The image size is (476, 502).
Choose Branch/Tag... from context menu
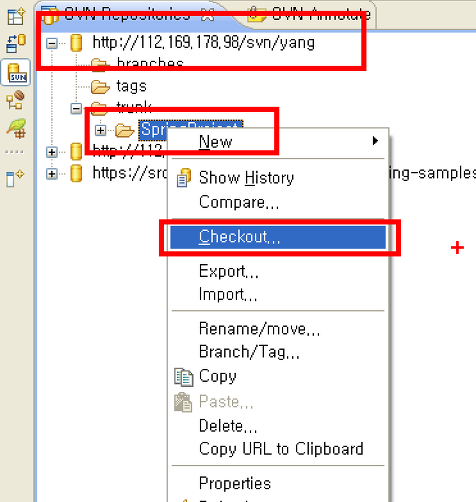coord(278,352)
